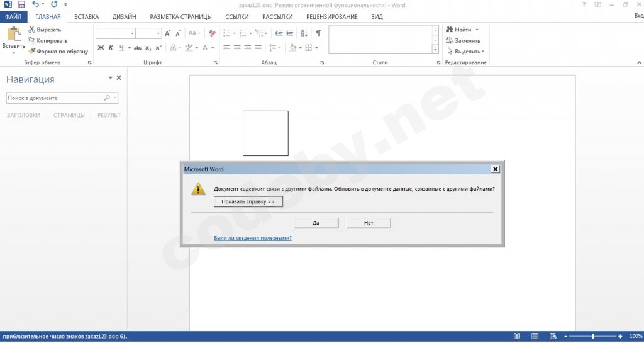
Task: Click the zoom slider in status bar
Action: 592,336
